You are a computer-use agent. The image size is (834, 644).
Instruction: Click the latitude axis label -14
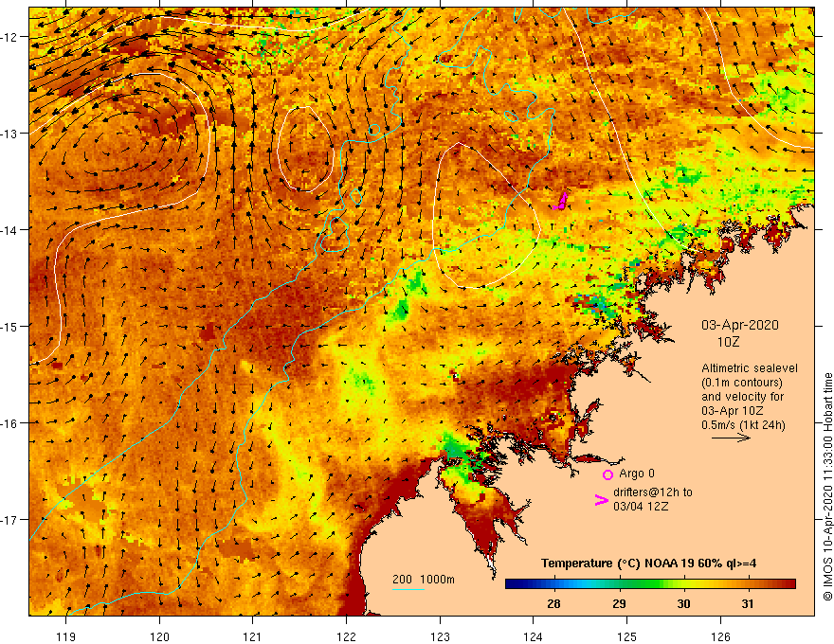coord(10,230)
